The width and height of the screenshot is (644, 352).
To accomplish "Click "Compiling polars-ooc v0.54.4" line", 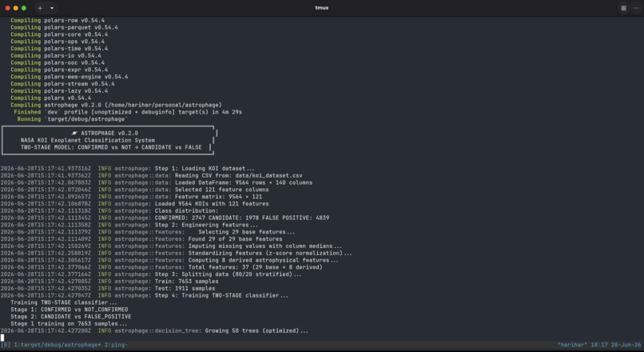I will click(x=58, y=62).
